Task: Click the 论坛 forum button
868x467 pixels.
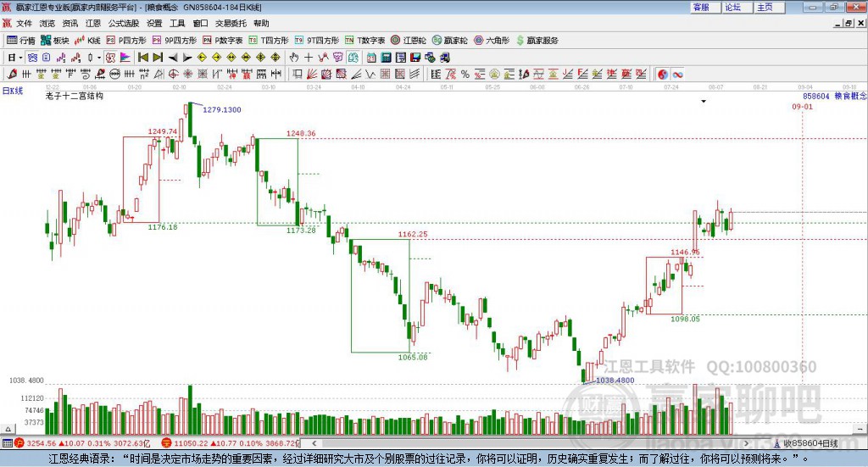Action: [737, 7]
